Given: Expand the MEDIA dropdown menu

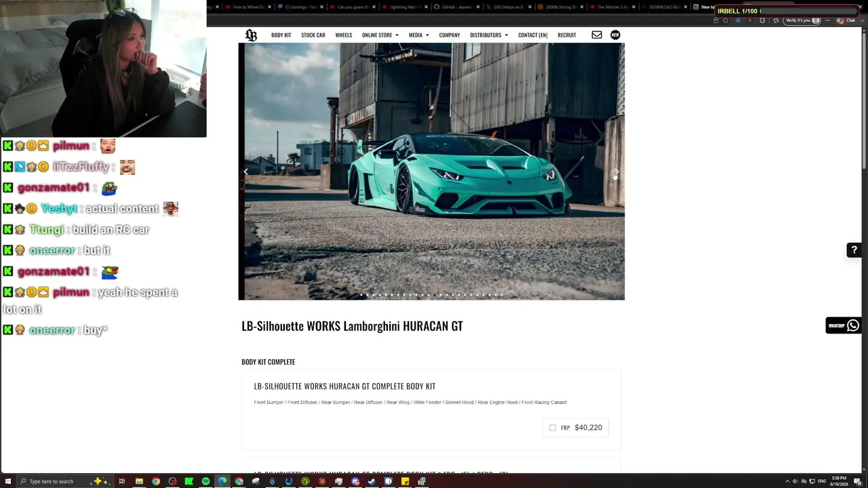Looking at the screenshot, I should [x=418, y=35].
